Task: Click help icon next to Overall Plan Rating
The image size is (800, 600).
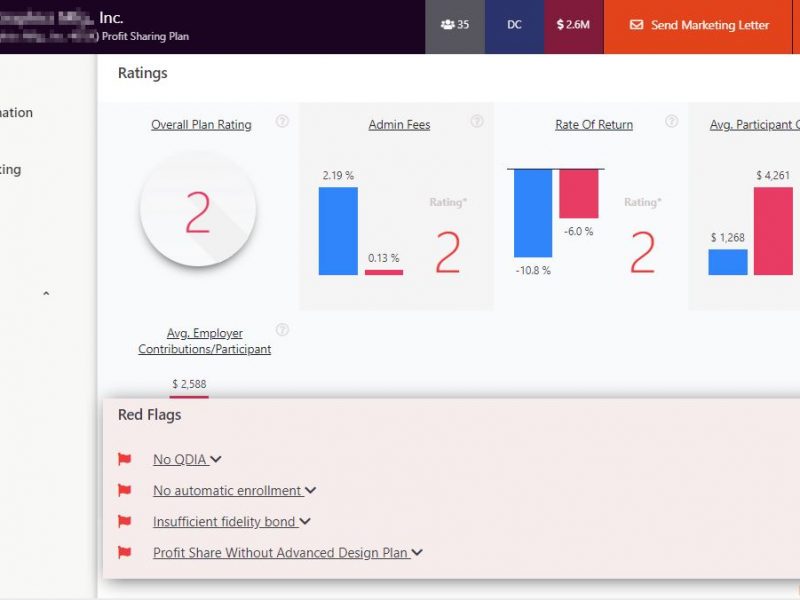Action: [x=282, y=122]
